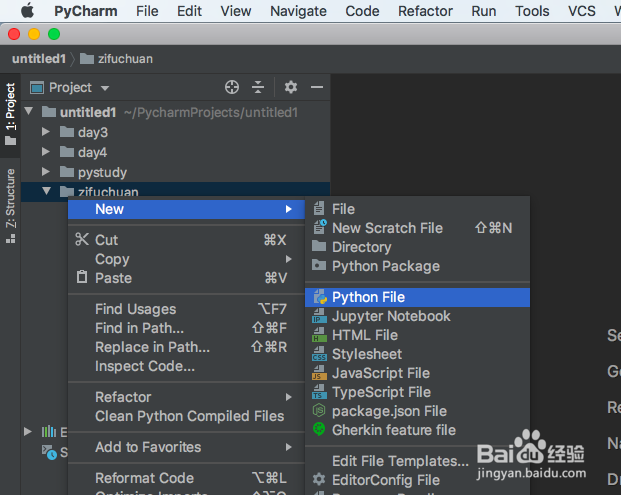Select New Scratch File entry

[x=417, y=228]
